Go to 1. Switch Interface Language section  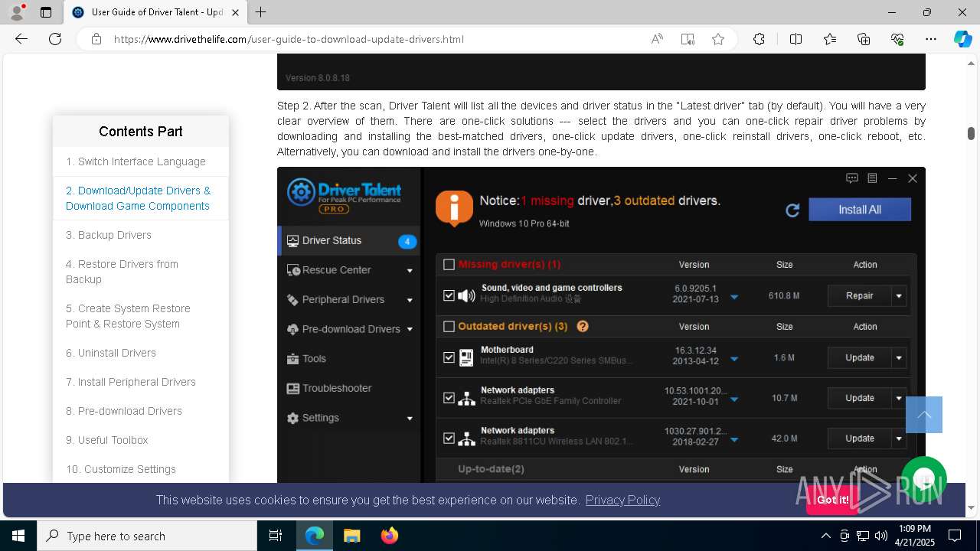(x=136, y=161)
